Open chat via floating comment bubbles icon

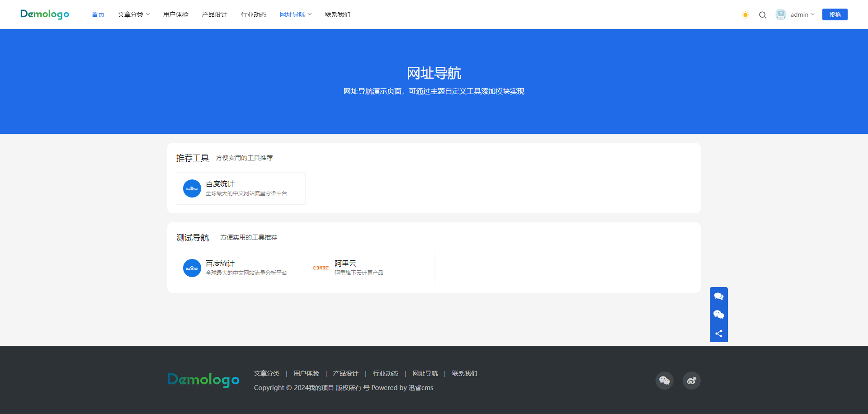[x=718, y=296]
